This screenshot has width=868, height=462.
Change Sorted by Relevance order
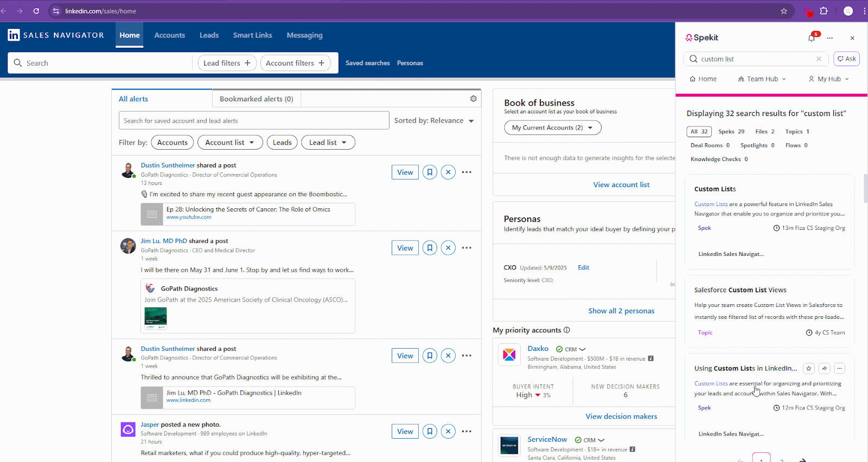(434, 120)
